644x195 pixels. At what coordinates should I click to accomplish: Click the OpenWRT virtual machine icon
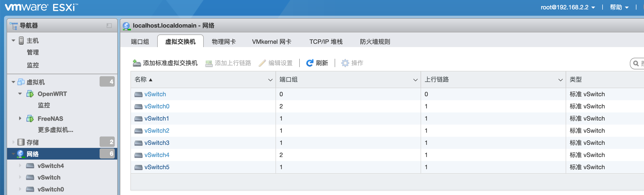30,94
